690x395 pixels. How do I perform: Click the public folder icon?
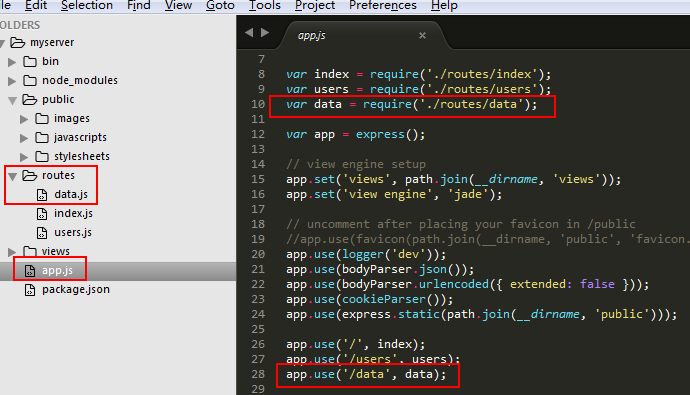click(30, 99)
